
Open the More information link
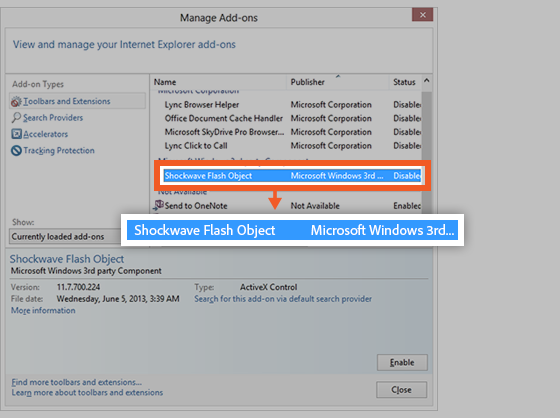click(43, 310)
